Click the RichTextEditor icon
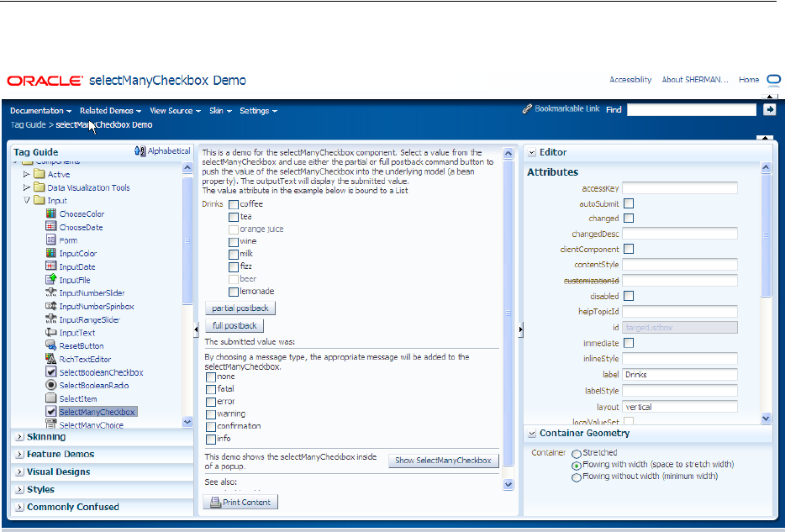Screen dimensions: 785x532 [50, 358]
